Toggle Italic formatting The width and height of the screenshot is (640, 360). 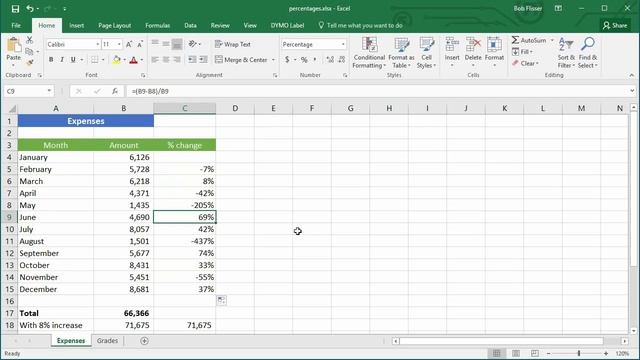point(62,60)
